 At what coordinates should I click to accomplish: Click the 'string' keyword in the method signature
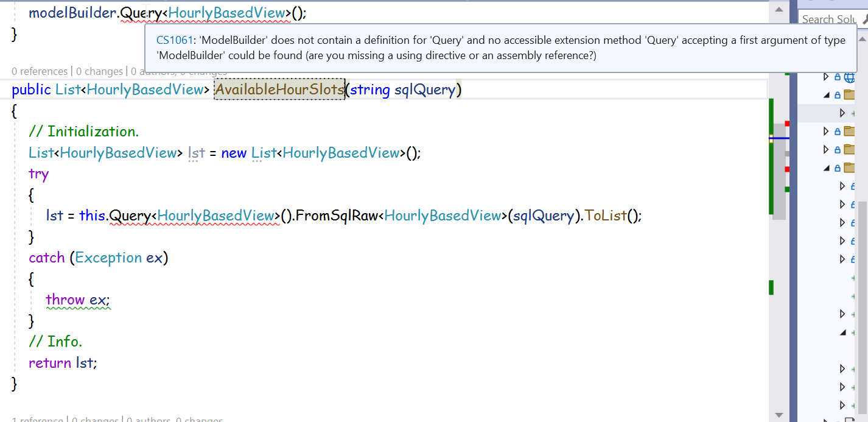(x=369, y=90)
